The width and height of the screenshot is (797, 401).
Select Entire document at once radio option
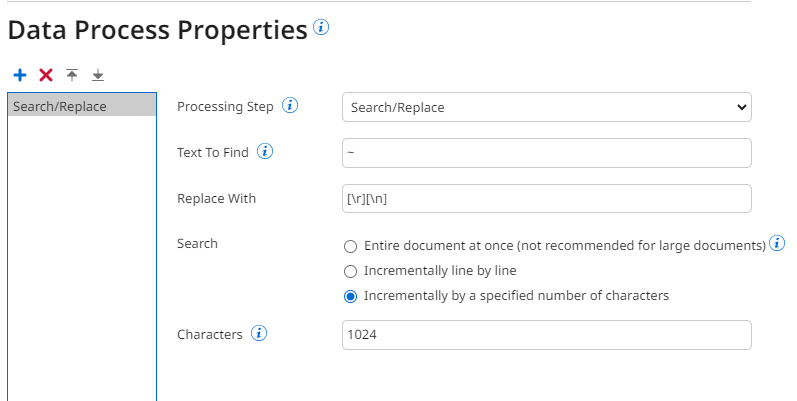tap(350, 246)
